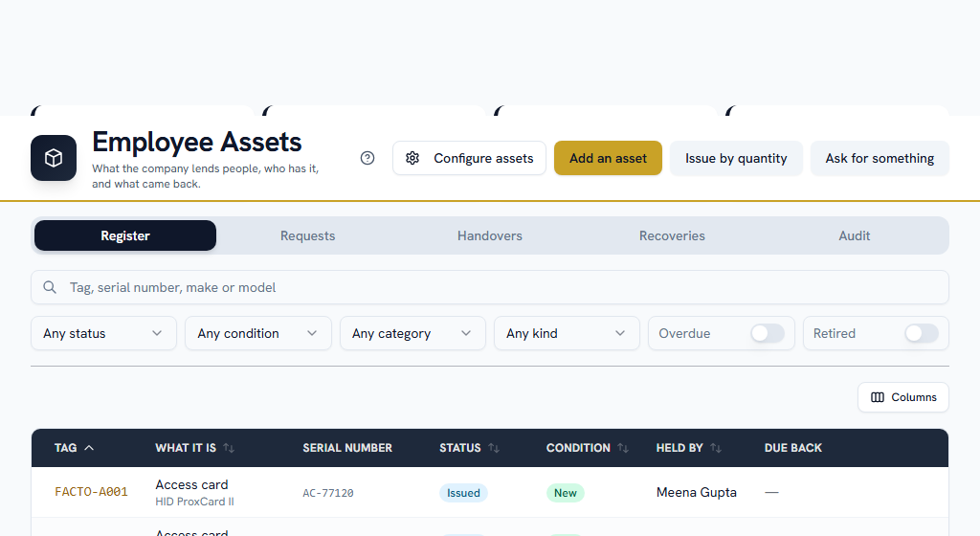980x536 pixels.
Task: Open asset tag FACTO-A001
Action: click(91, 492)
